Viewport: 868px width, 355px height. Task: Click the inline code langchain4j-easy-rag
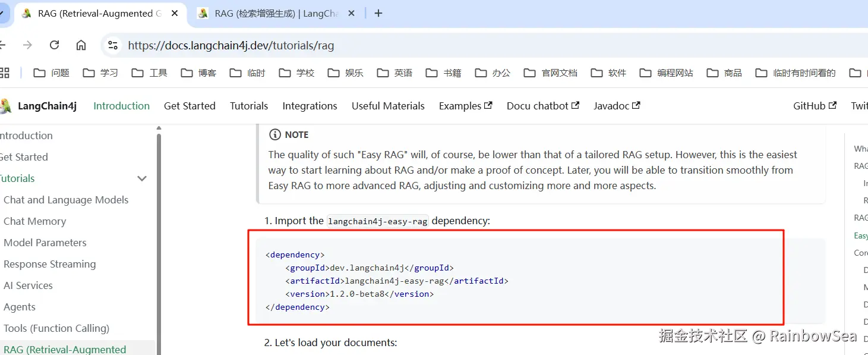pos(378,221)
